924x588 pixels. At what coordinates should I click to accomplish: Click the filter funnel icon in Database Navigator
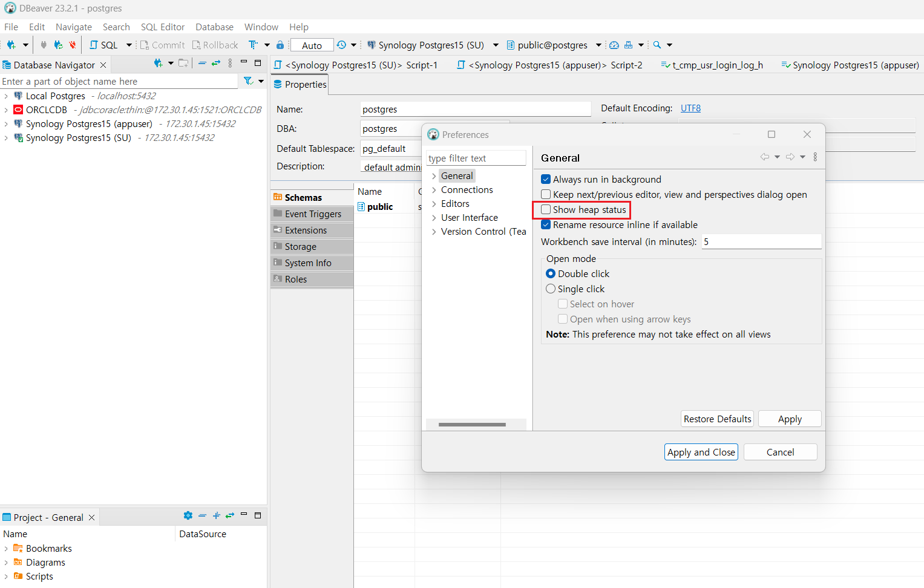point(248,80)
